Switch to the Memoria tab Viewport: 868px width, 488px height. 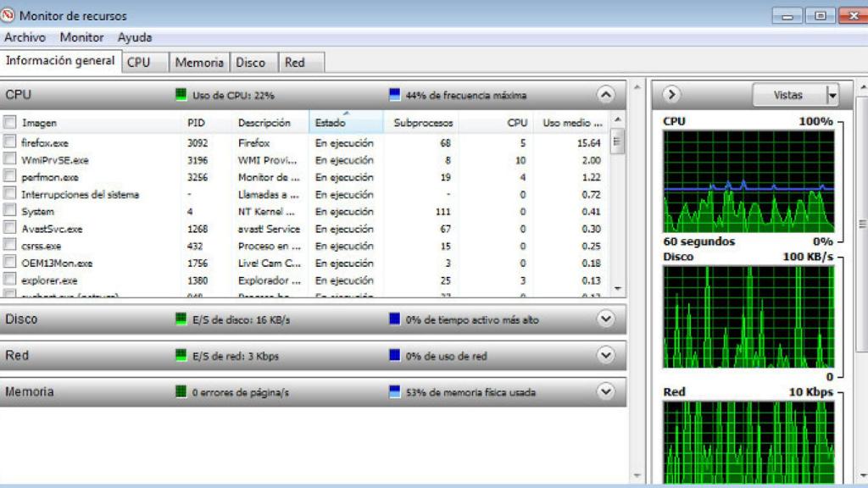coord(198,62)
